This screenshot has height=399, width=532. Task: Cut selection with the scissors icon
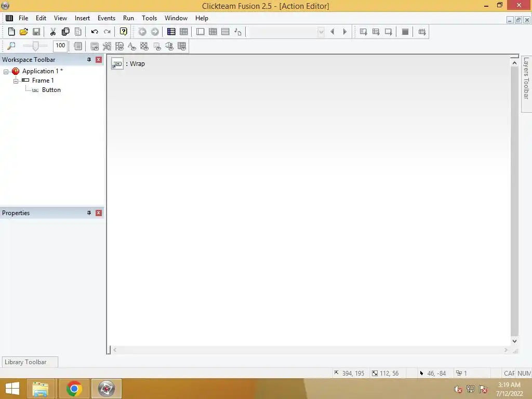[53, 32]
